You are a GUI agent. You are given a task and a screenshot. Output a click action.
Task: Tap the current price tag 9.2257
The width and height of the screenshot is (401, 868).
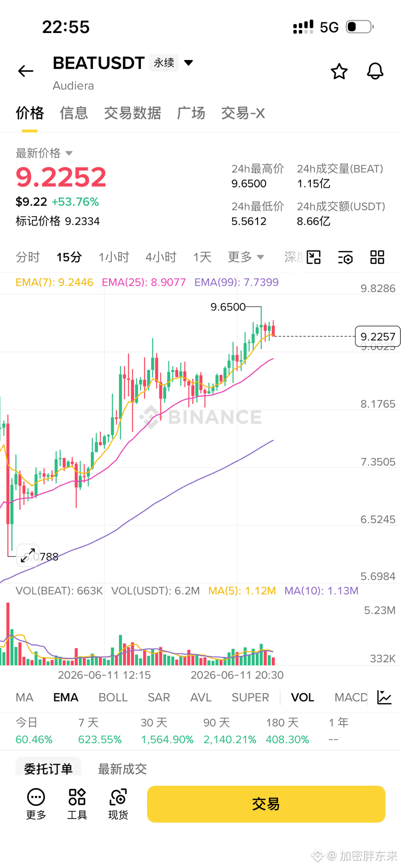click(x=378, y=336)
